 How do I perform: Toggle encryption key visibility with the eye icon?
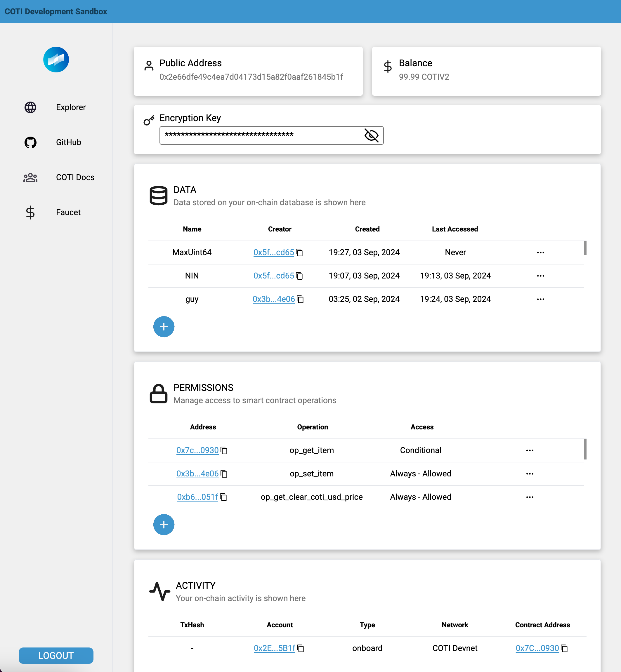[x=371, y=135]
